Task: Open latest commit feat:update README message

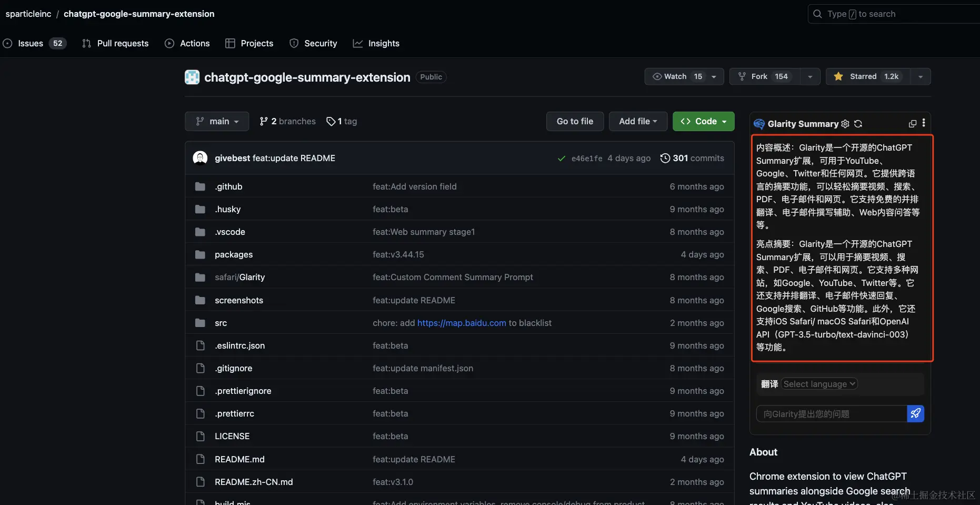Action: coord(294,158)
